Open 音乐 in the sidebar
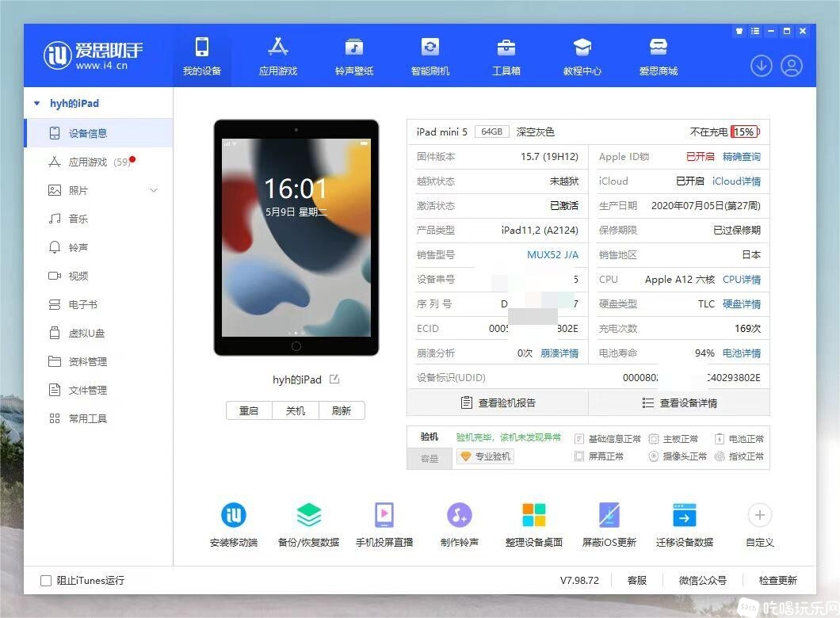840x618 pixels. tap(98, 219)
